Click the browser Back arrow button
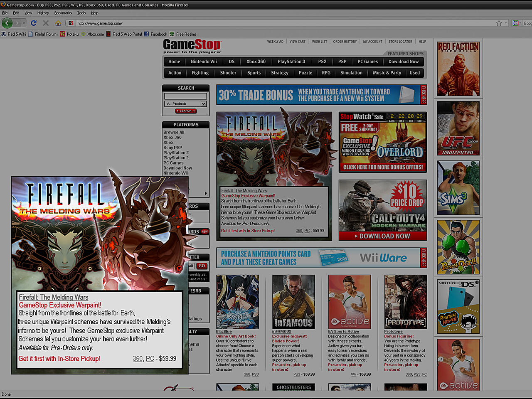 click(7, 23)
